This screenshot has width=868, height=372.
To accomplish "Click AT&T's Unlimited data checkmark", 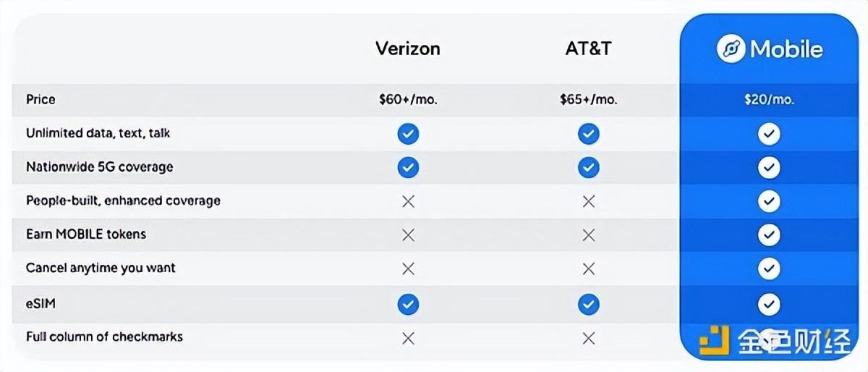I will tap(588, 134).
